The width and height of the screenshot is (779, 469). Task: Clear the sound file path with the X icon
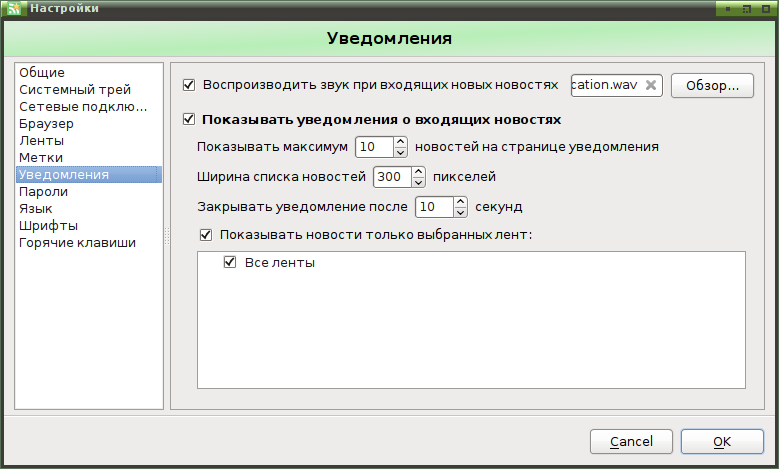coord(650,85)
